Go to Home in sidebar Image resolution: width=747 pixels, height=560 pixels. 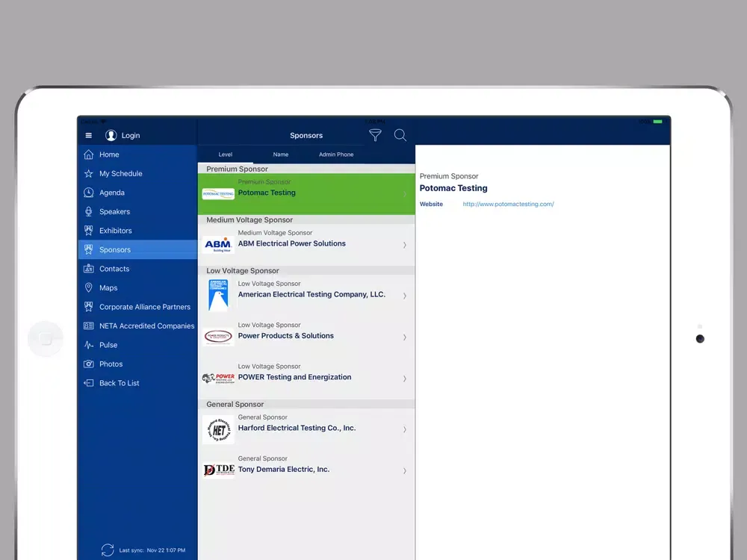click(x=137, y=155)
